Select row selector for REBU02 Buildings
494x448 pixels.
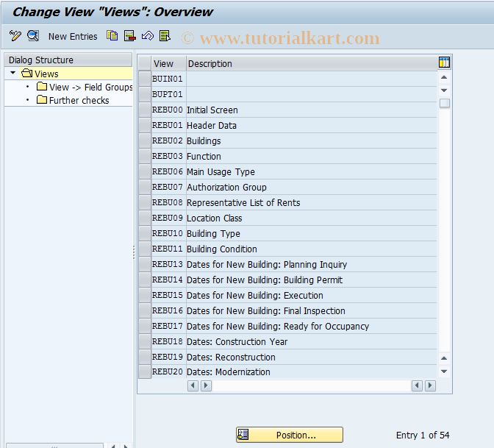click(x=145, y=141)
